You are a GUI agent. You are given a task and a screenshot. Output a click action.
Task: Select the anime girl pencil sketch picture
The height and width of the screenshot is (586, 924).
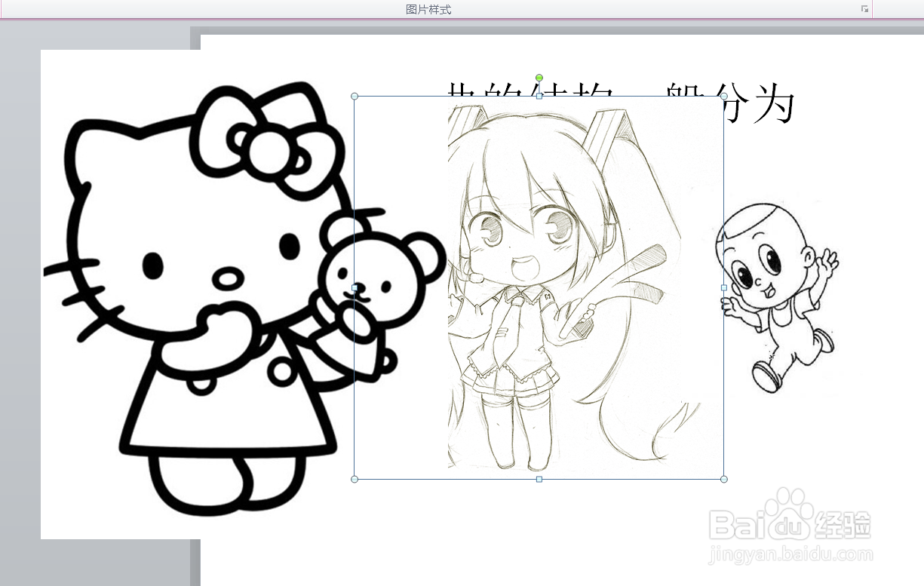click(x=539, y=287)
